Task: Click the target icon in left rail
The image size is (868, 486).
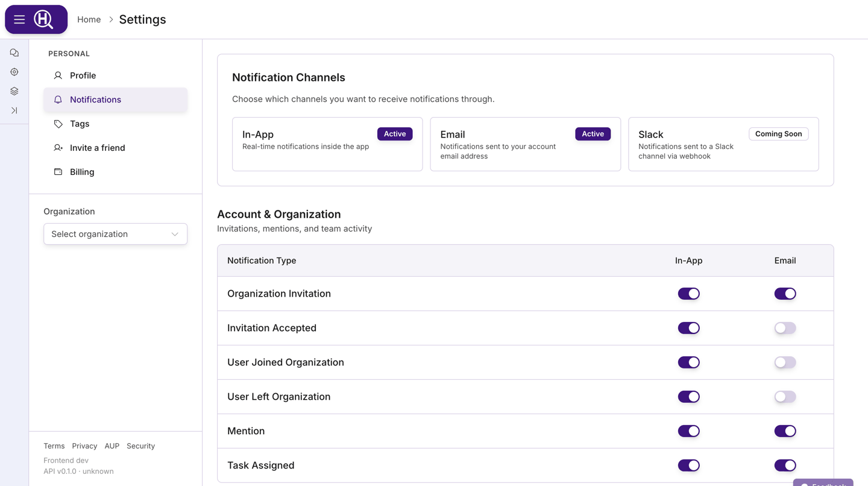Action: pos(14,72)
